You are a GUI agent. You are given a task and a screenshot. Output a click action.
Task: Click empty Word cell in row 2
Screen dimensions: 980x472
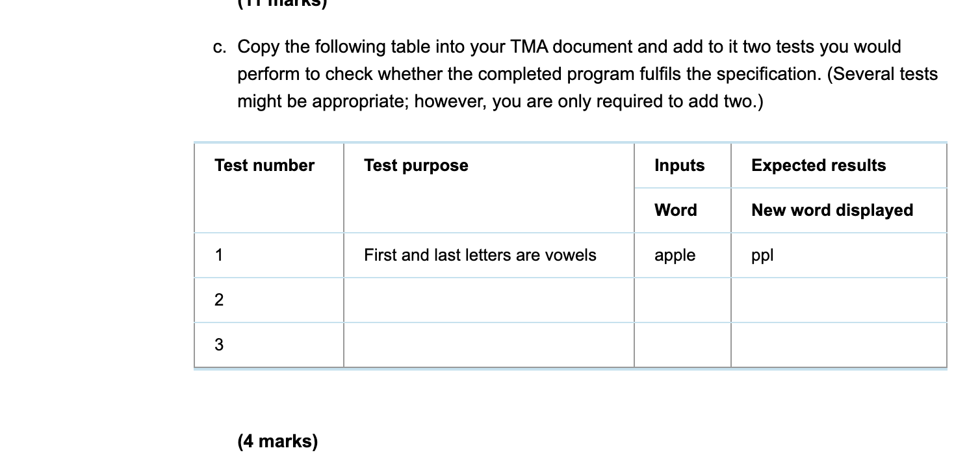(x=682, y=300)
